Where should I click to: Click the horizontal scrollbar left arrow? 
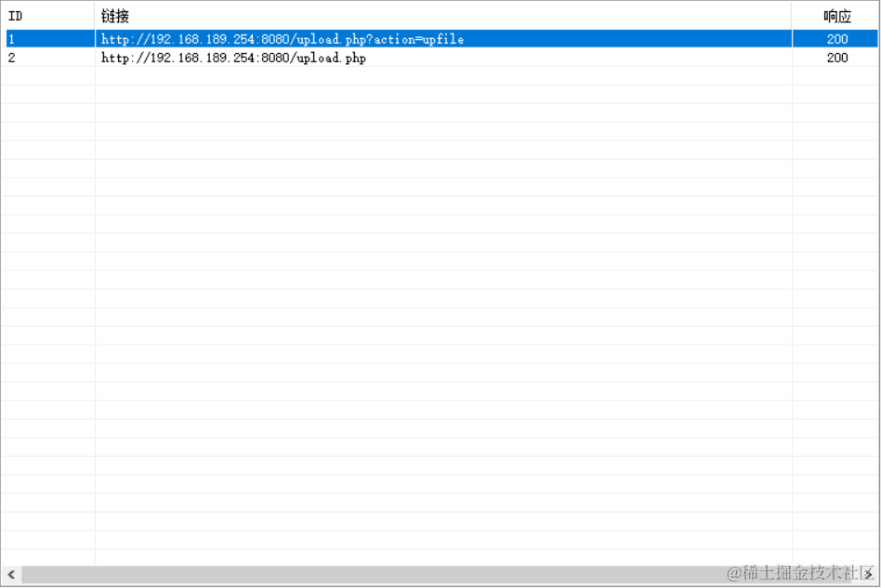[x=11, y=574]
